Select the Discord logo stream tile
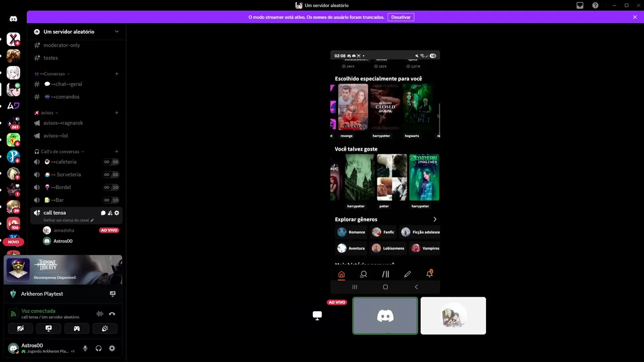The height and width of the screenshot is (362, 644). click(x=385, y=316)
